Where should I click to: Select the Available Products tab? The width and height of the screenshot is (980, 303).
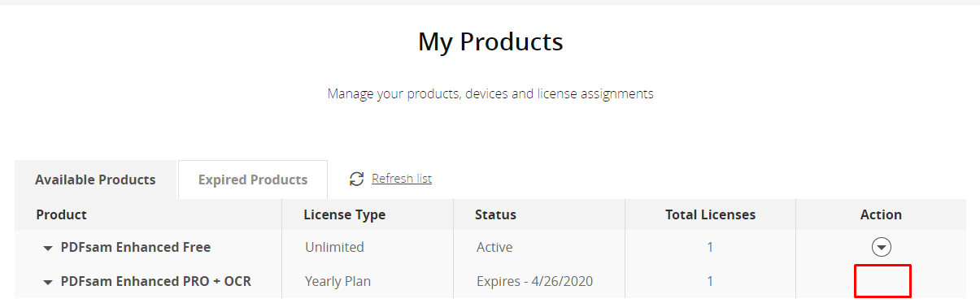[95, 180]
